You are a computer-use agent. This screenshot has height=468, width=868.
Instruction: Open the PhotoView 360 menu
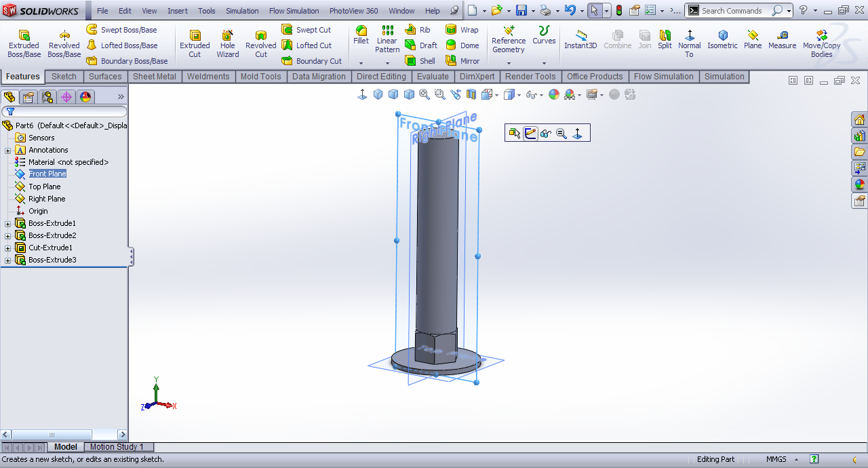[x=353, y=11]
